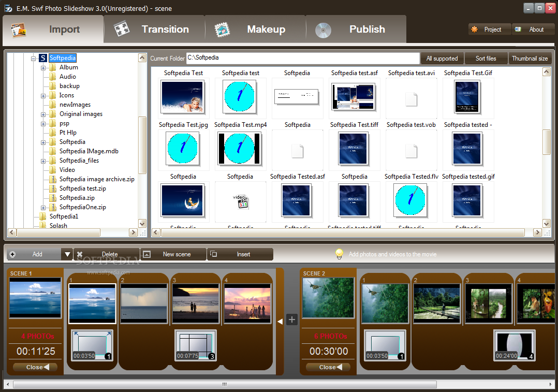Open the Project menu
558x392 pixels.
point(490,30)
